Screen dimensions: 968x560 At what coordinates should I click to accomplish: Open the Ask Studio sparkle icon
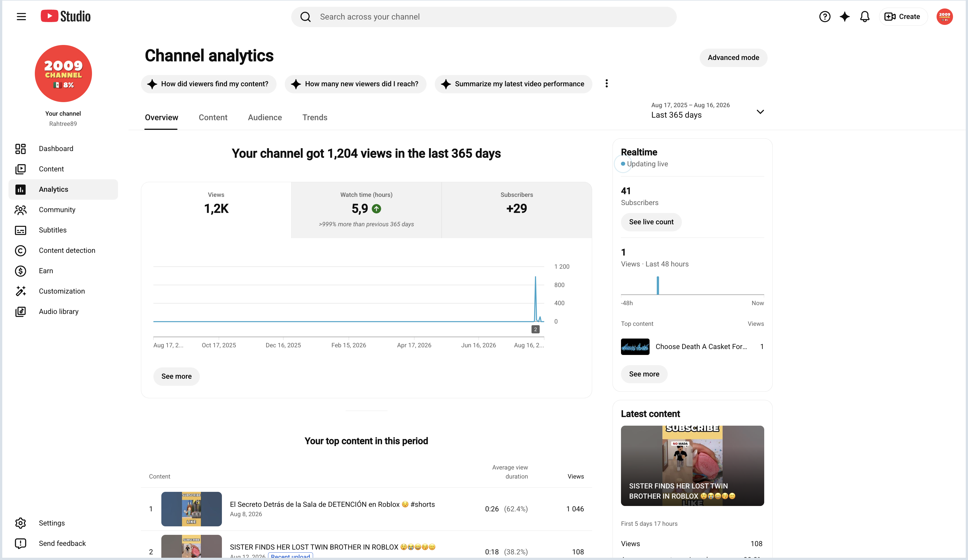point(844,16)
